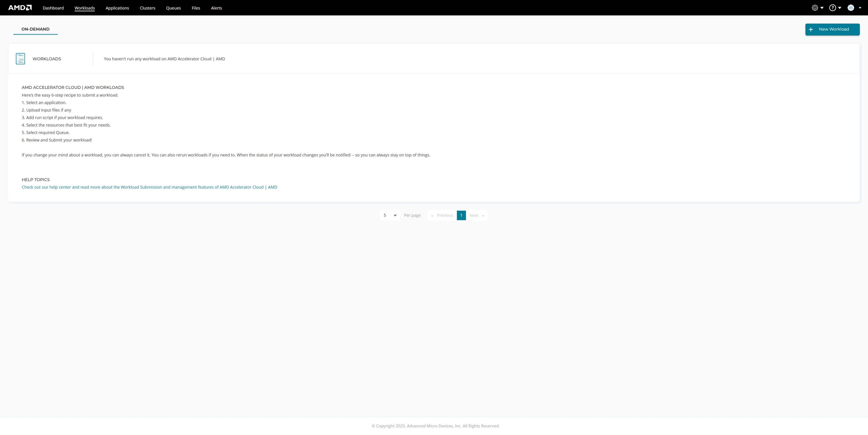The height and width of the screenshot is (435, 868).
Task: Click the "Per page" label
Action: pos(412,215)
